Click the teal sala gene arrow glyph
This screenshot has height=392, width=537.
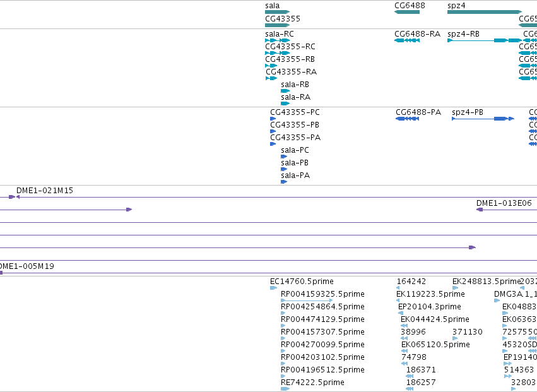278,12
